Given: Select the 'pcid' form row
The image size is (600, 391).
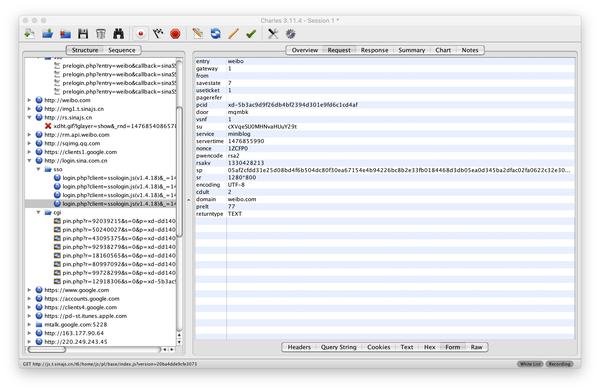Looking at the screenshot, I should coord(385,104).
